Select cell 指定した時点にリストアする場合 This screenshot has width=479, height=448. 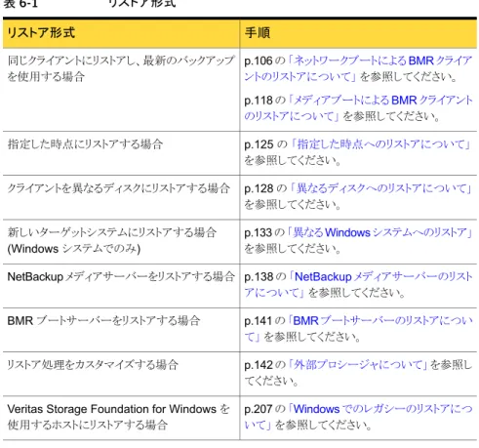click(121, 153)
